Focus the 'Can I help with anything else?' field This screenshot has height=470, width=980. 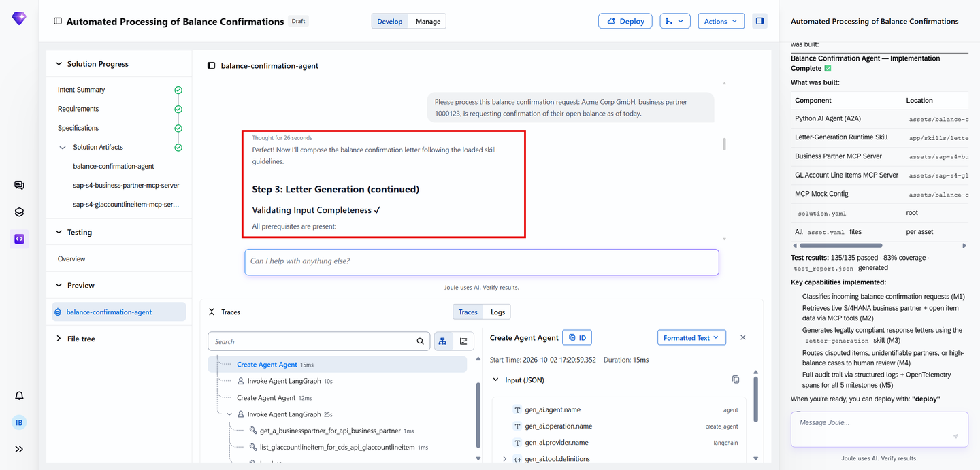tap(482, 262)
